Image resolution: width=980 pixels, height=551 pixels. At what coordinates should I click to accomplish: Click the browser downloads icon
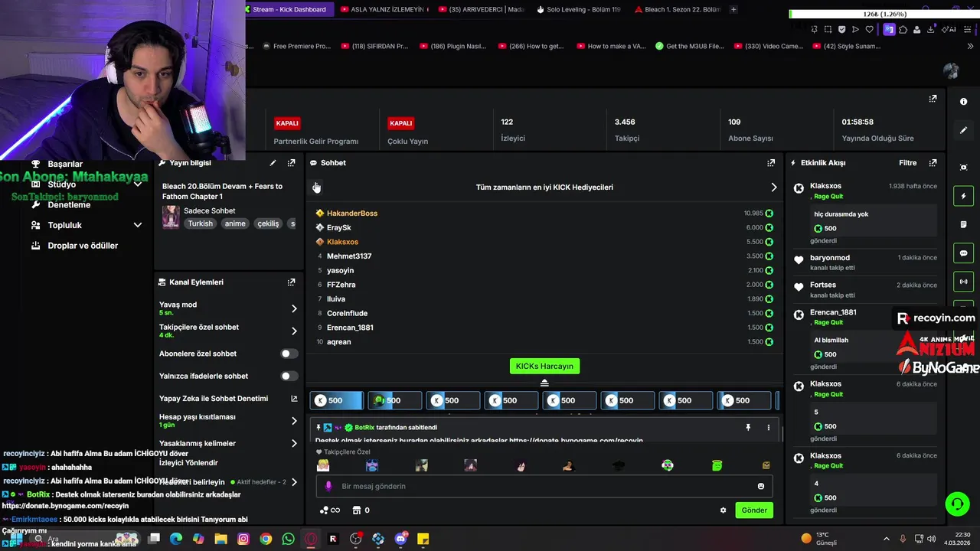tap(930, 29)
